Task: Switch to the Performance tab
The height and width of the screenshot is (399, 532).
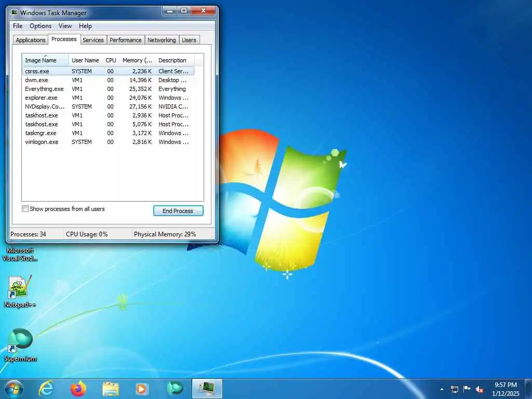Action: pos(126,40)
